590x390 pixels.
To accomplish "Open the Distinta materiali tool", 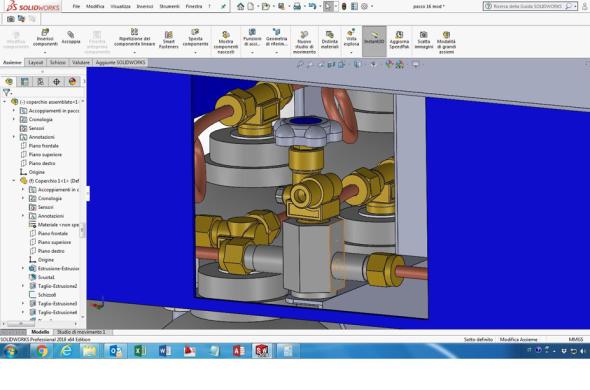I will (x=330, y=40).
